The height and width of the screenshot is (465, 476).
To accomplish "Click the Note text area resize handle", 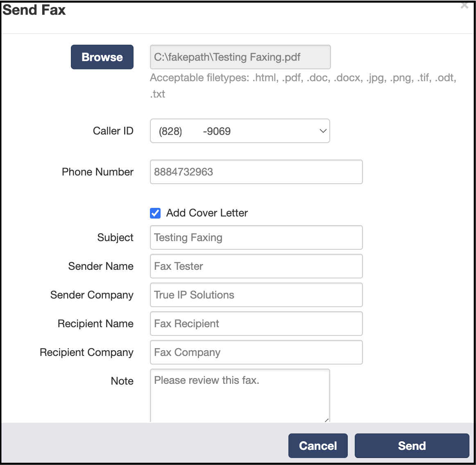I will pos(326,420).
